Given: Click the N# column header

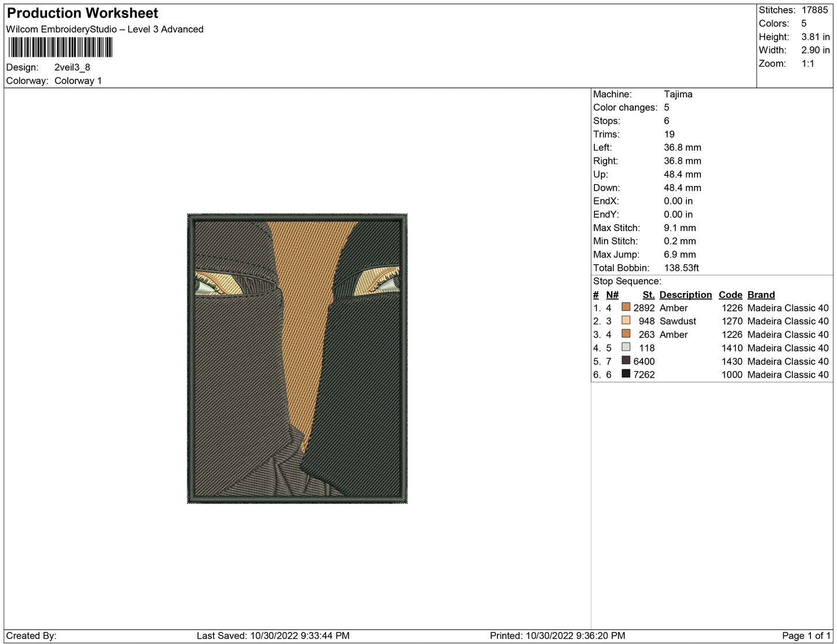Looking at the screenshot, I should point(612,295).
